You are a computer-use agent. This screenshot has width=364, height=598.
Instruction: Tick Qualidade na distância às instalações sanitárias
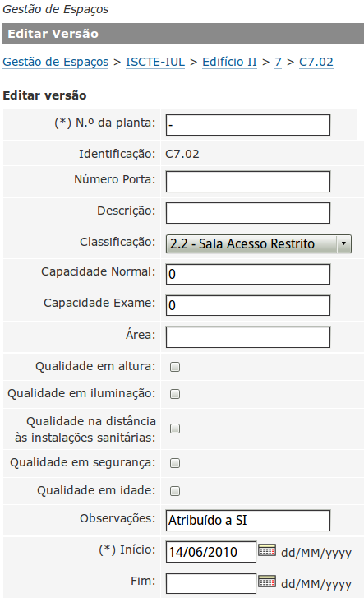(x=175, y=429)
